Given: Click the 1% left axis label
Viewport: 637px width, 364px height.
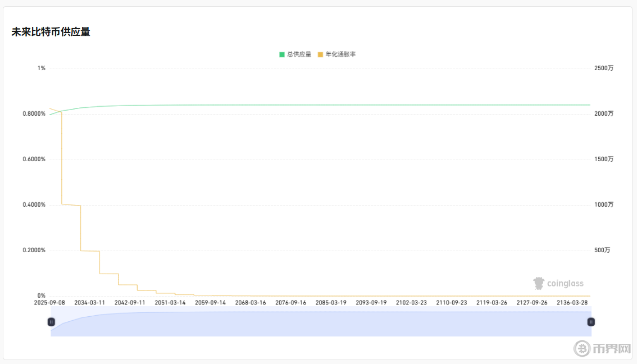Looking at the screenshot, I should [42, 69].
